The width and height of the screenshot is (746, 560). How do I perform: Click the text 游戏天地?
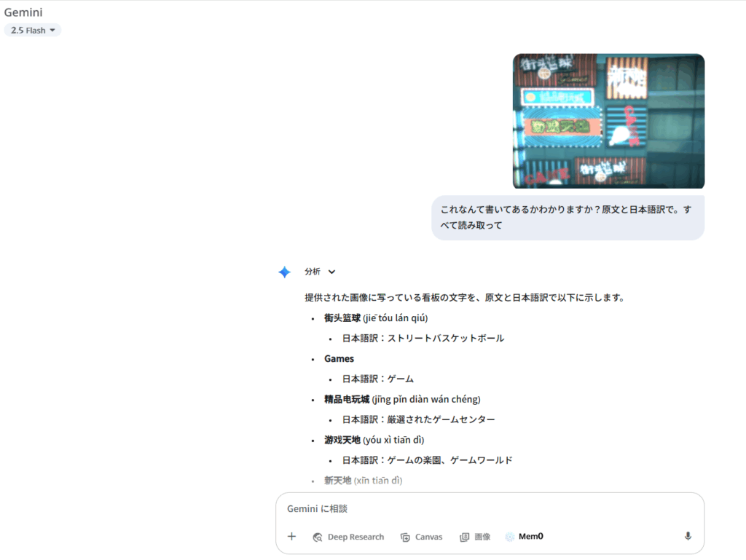(x=342, y=440)
